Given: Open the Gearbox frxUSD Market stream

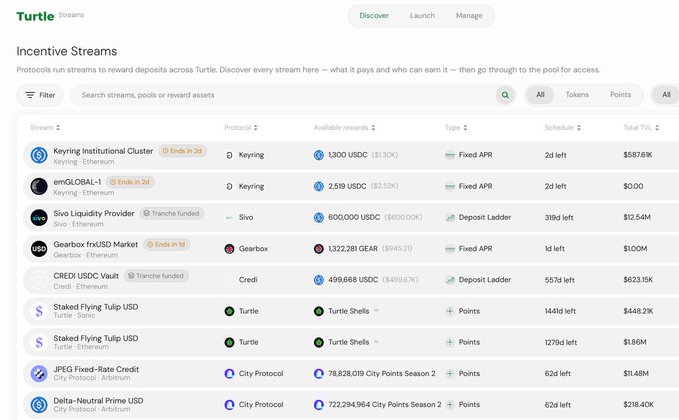Looking at the screenshot, I should tap(95, 244).
